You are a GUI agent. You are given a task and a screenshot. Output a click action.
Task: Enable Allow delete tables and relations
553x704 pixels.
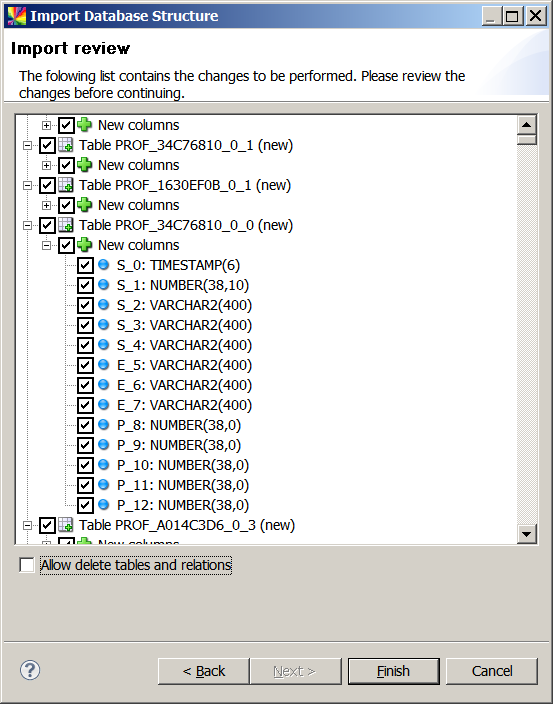click(x=27, y=565)
